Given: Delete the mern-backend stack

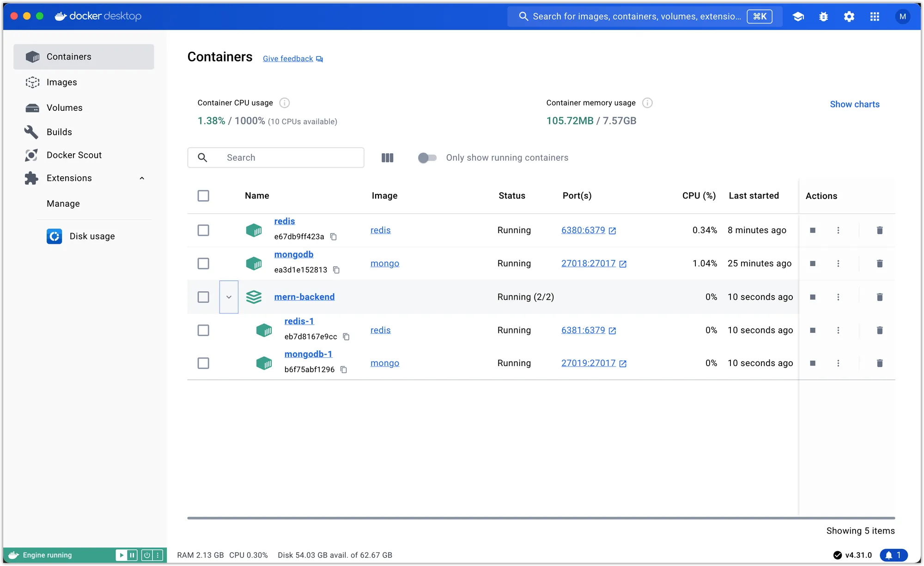Looking at the screenshot, I should [x=880, y=297].
